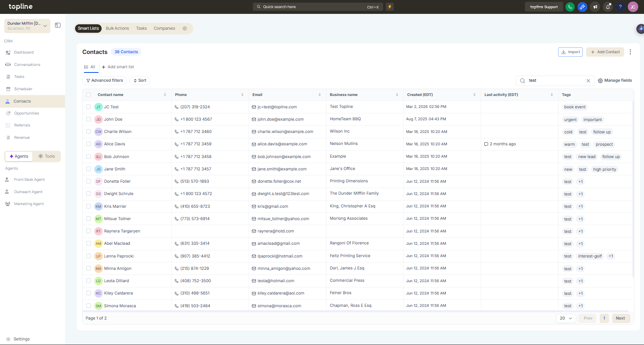Go to the Next page

[620, 318]
